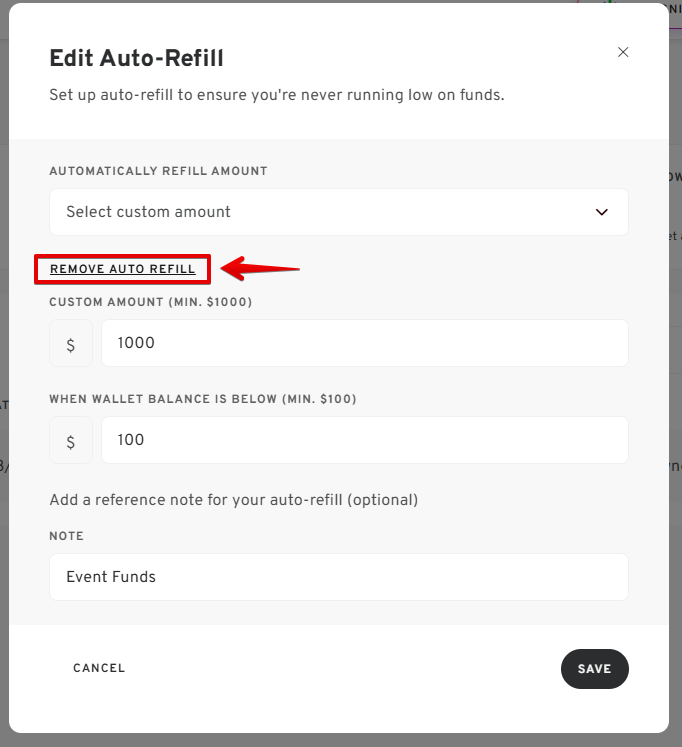
Task: Click the Custom Amount (Min. $1000) label
Action: point(150,302)
